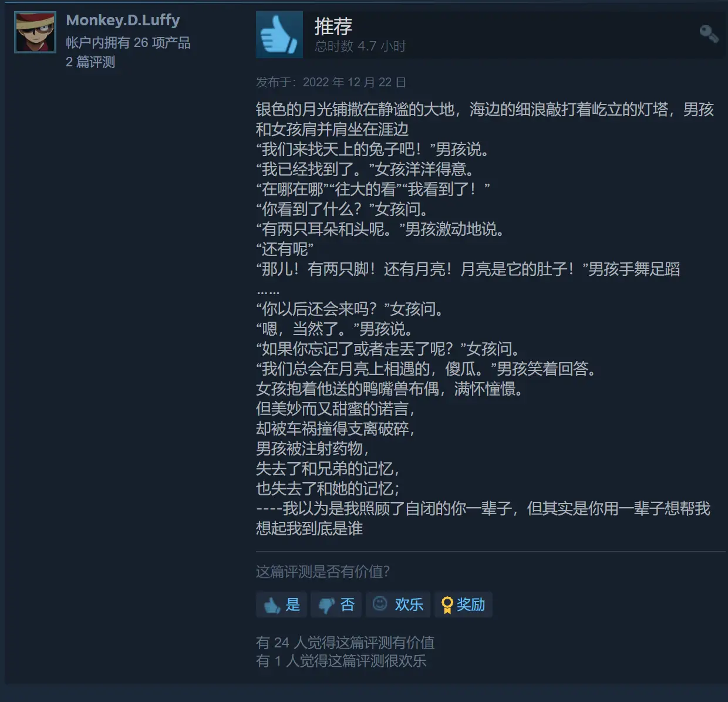728x702 pixels.
Task: Open Monkey.D.Luffy's avatar picture
Action: 35,32
